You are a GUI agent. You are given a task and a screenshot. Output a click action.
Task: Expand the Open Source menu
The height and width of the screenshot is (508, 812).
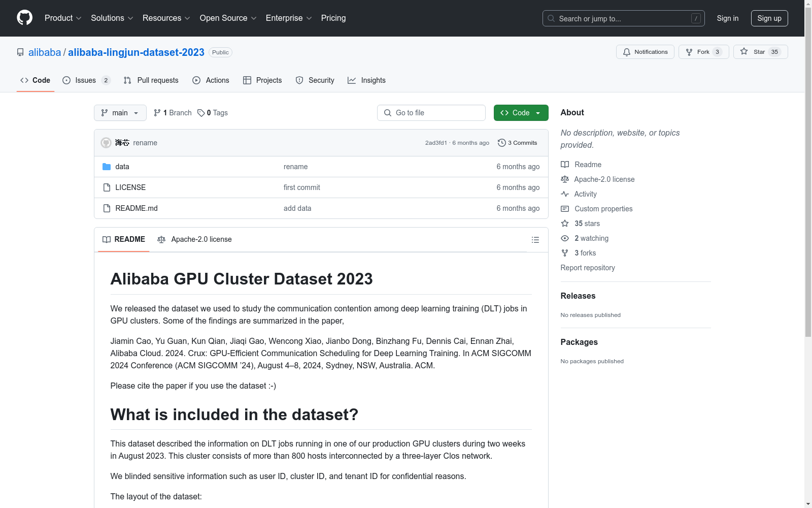[x=227, y=18]
